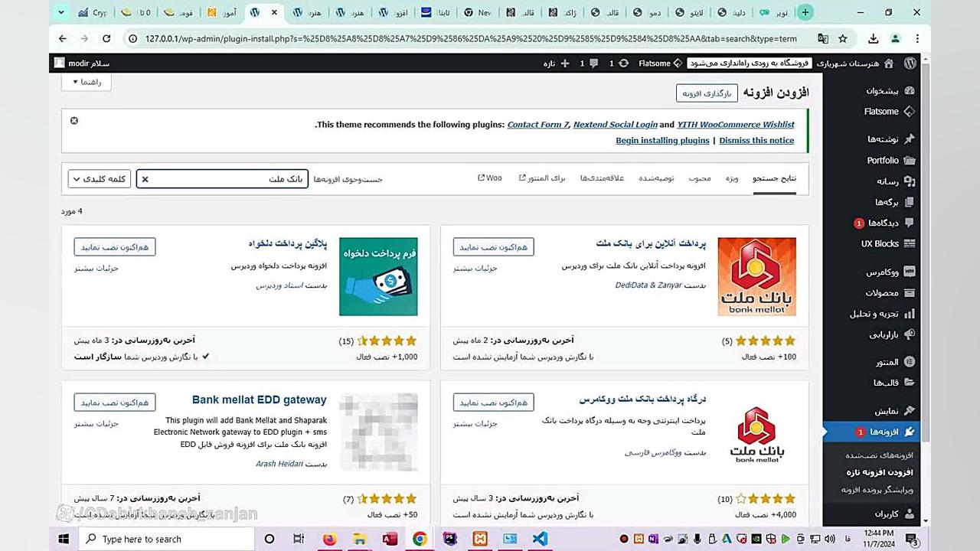Open XAMPP icon on taskbar
980x551 pixels.
pos(479,539)
